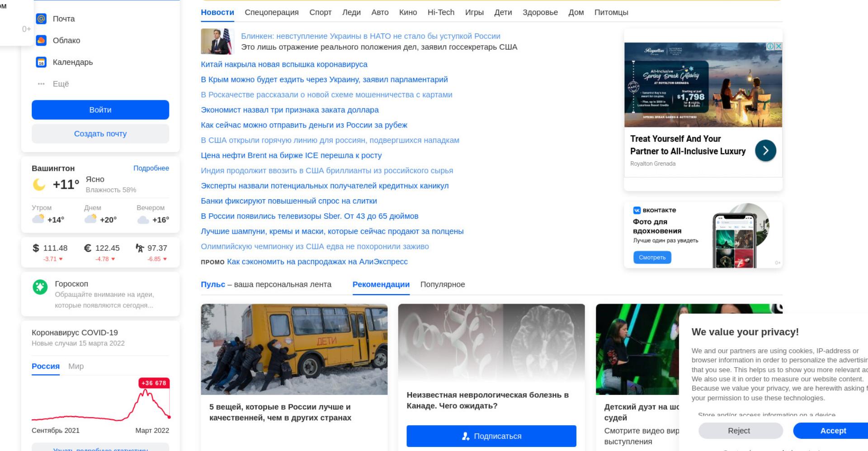Open the Индия бриллианты headline
Screen dimensions: 868x451
point(327,170)
